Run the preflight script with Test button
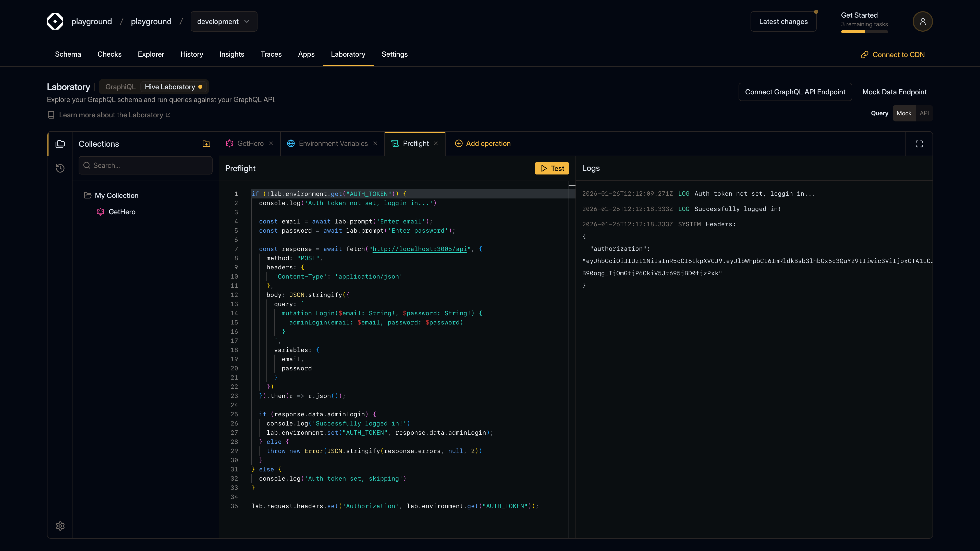The height and width of the screenshot is (551, 980). click(552, 168)
